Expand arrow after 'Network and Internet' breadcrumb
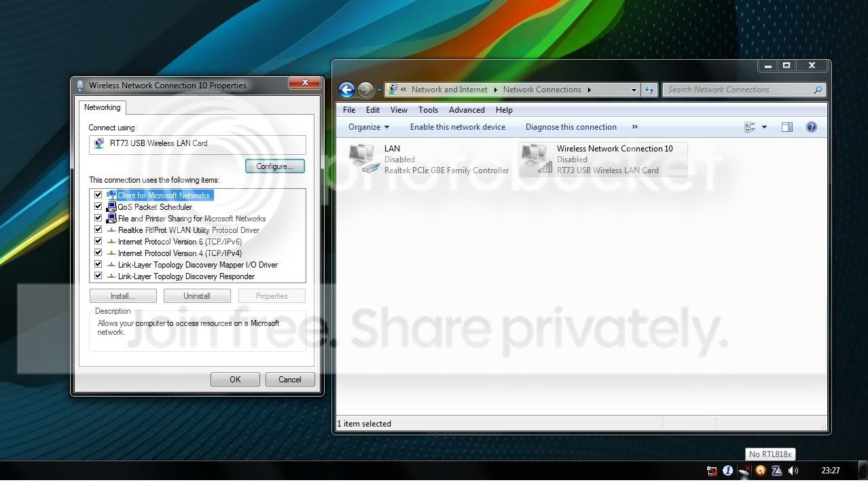868x489 pixels. 495,90
